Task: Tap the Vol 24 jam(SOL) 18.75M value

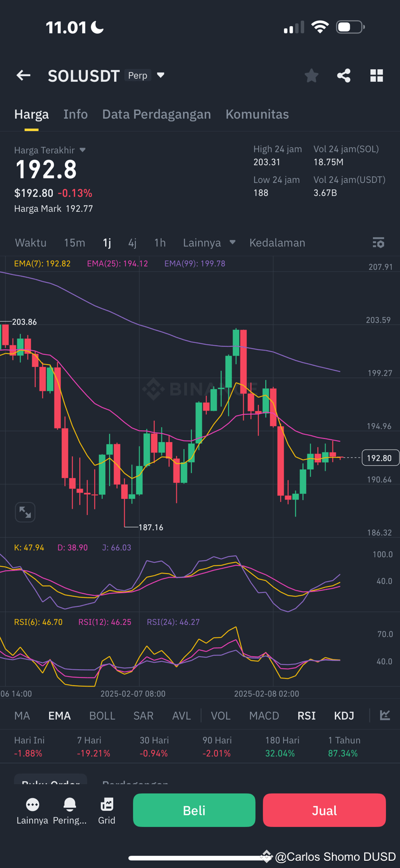Action: pyautogui.click(x=329, y=162)
